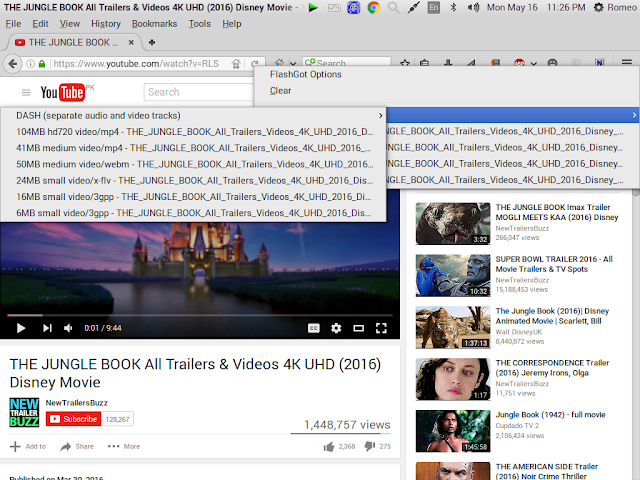Open the tiger Jungle Book (2016) thumbnail
The width and height of the screenshot is (640, 480).
pyautogui.click(x=453, y=327)
